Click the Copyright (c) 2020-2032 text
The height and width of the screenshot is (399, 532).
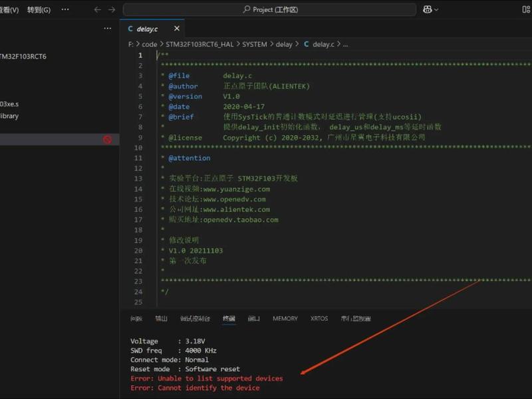coord(271,138)
